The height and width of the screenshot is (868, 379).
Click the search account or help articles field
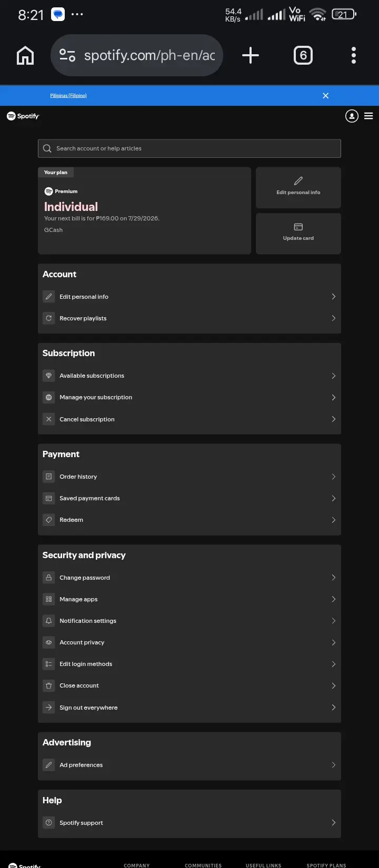(x=189, y=148)
